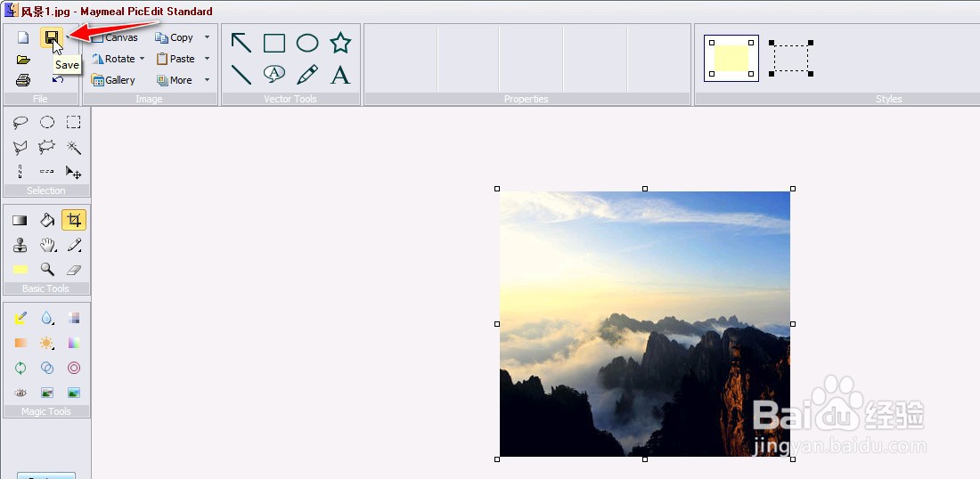Select the horizontal dashed line selection tool
Image resolution: width=980 pixels, height=479 pixels.
[x=47, y=171]
